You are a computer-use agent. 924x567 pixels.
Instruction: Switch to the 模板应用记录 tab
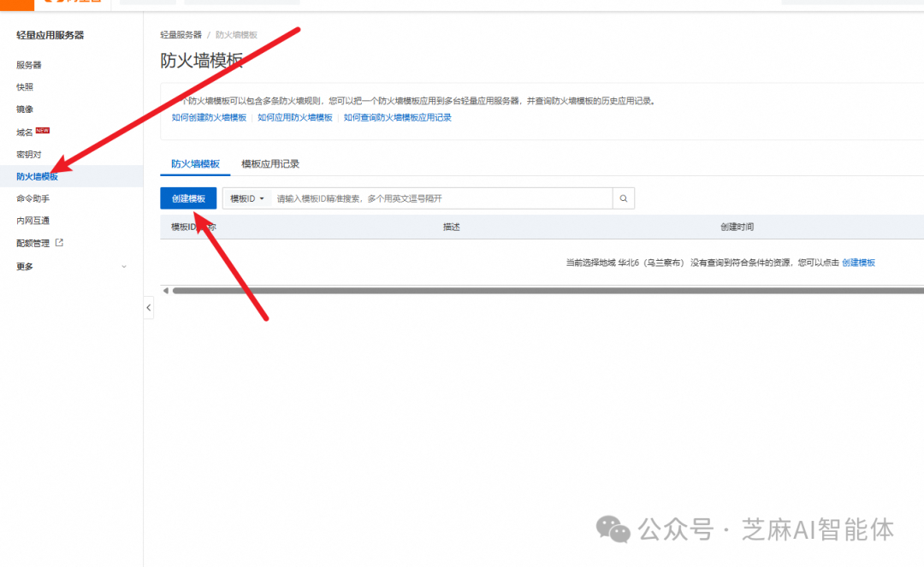[270, 163]
